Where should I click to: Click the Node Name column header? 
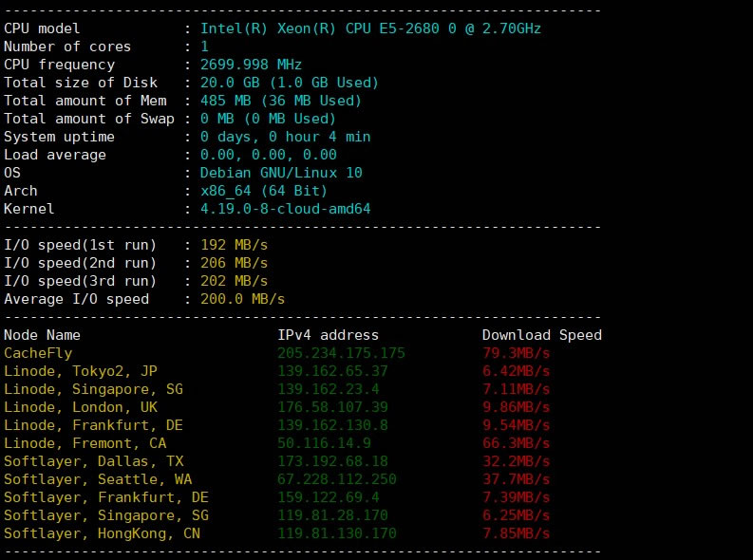click(42, 335)
